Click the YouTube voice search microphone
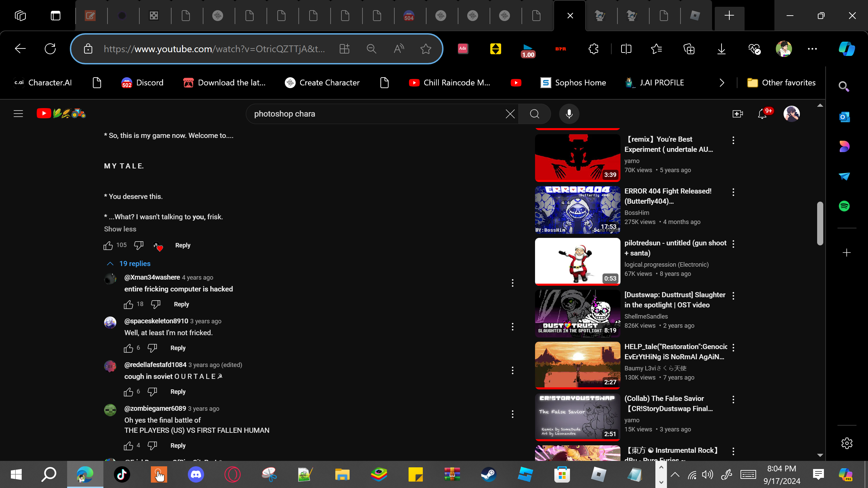The height and width of the screenshot is (488, 868). pos(569,114)
